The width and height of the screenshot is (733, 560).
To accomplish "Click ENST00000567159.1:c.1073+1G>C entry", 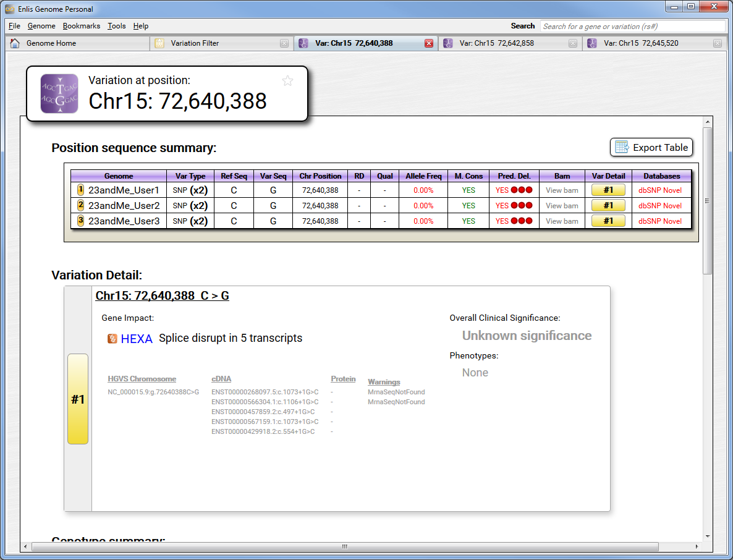I will (x=265, y=422).
